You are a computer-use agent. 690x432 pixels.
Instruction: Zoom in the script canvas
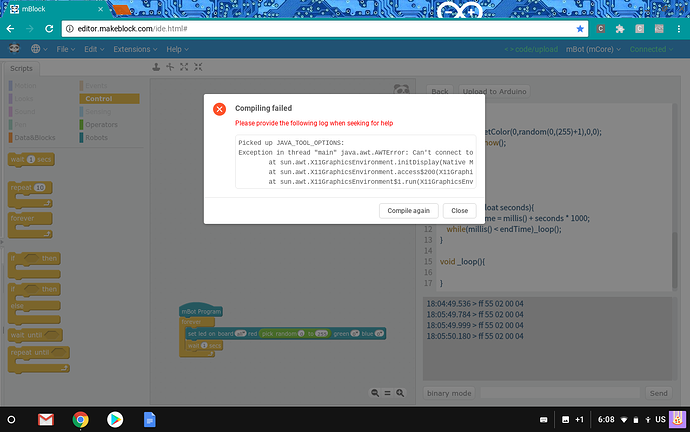click(400, 393)
